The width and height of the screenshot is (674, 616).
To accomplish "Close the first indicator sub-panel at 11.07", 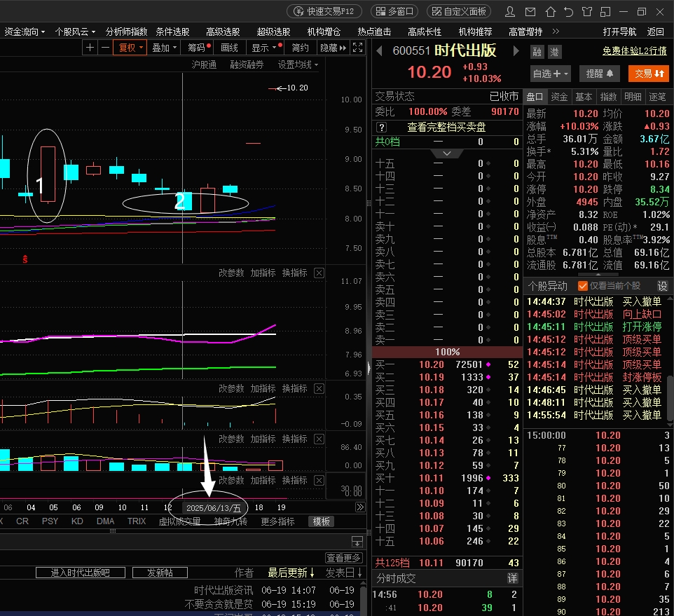I will 319,273.
